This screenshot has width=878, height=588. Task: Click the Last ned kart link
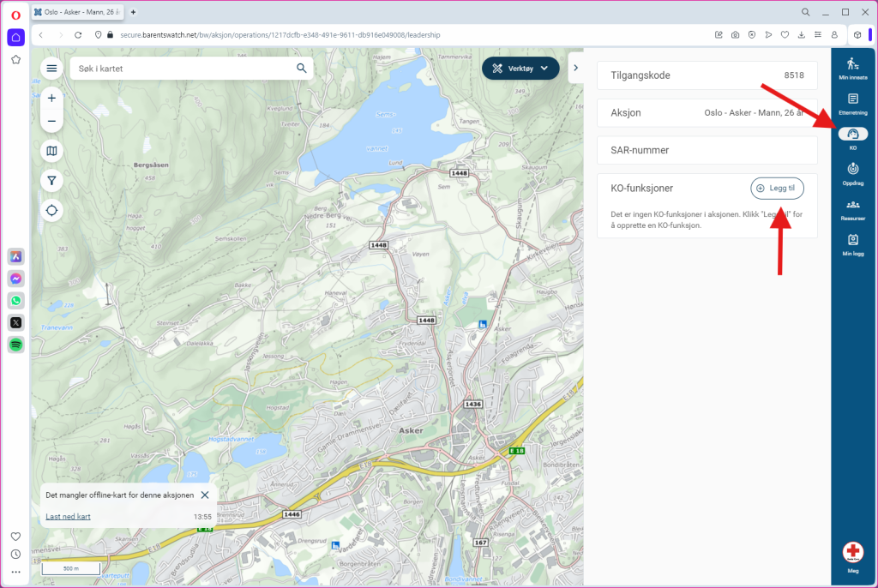(x=68, y=517)
